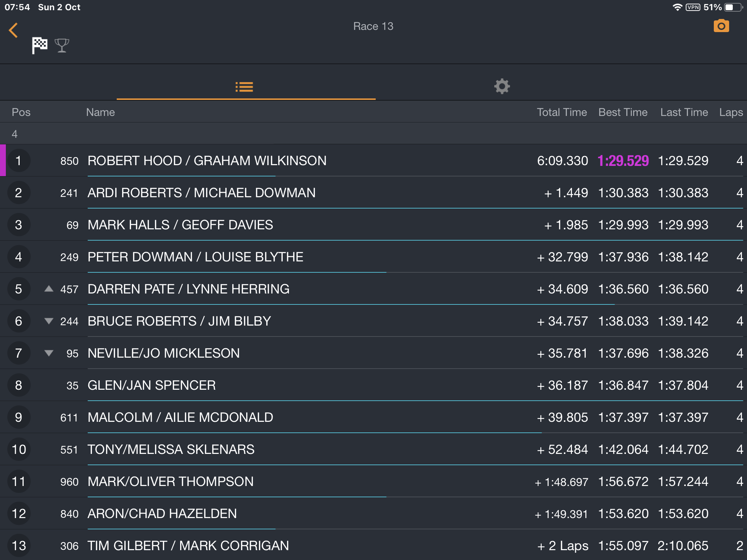Switch to the settings gear tab
This screenshot has height=560, width=747.
point(502,86)
